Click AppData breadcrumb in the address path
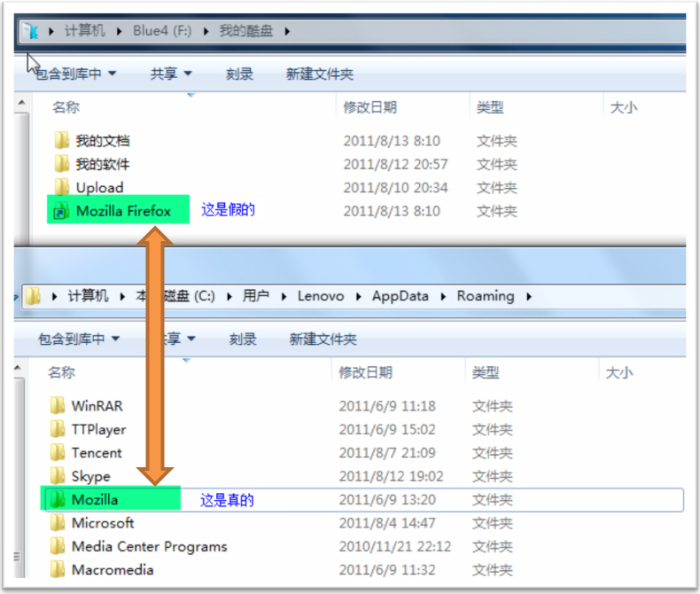Viewport: 700px width, 594px height. click(401, 296)
